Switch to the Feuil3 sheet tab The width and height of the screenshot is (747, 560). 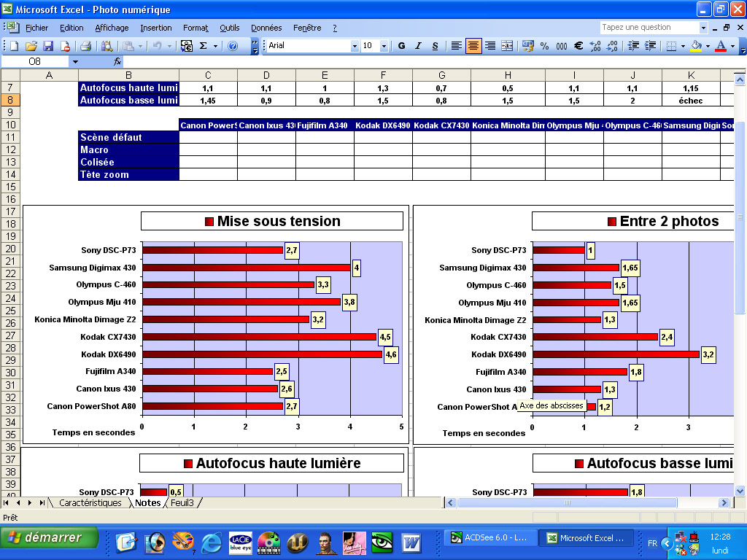[x=182, y=503]
